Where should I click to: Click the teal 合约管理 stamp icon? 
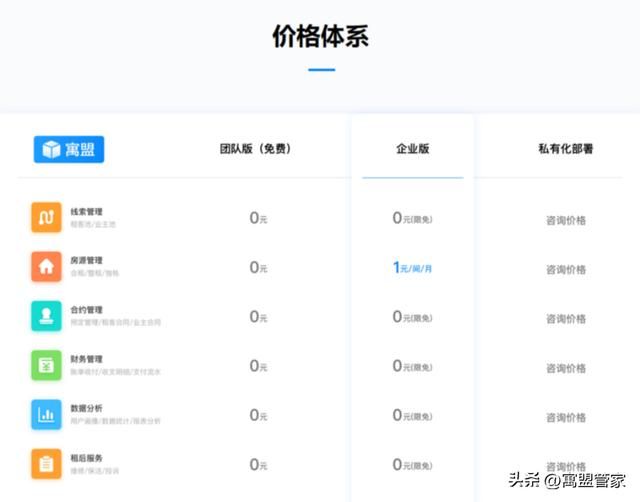pyautogui.click(x=47, y=316)
